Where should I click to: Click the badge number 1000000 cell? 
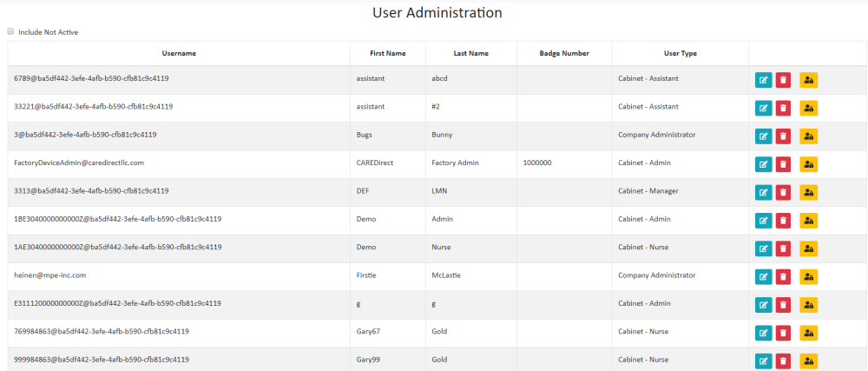pos(537,162)
